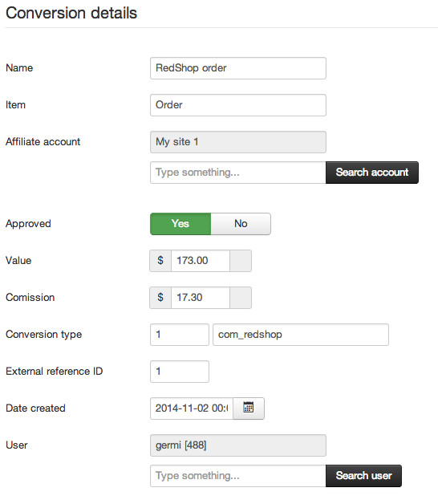This screenshot has width=438, height=504.
Task: Click the Search user button
Action: point(363,476)
